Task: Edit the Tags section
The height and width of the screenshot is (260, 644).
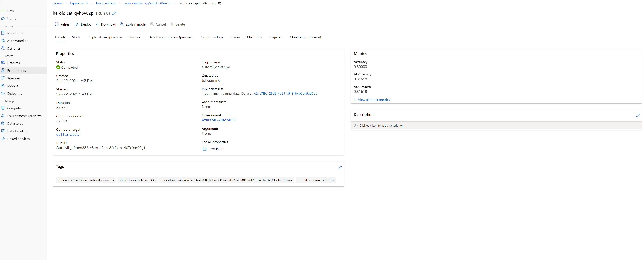Action: pyautogui.click(x=340, y=167)
